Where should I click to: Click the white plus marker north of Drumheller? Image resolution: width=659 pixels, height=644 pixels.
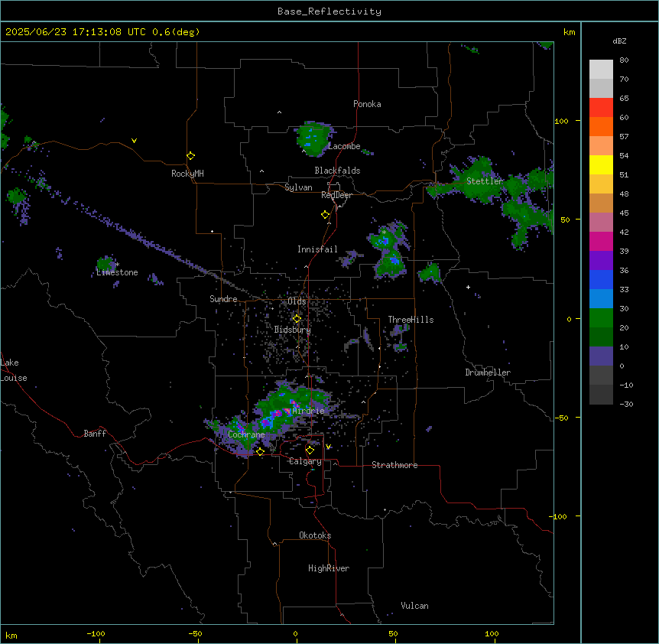468,287
